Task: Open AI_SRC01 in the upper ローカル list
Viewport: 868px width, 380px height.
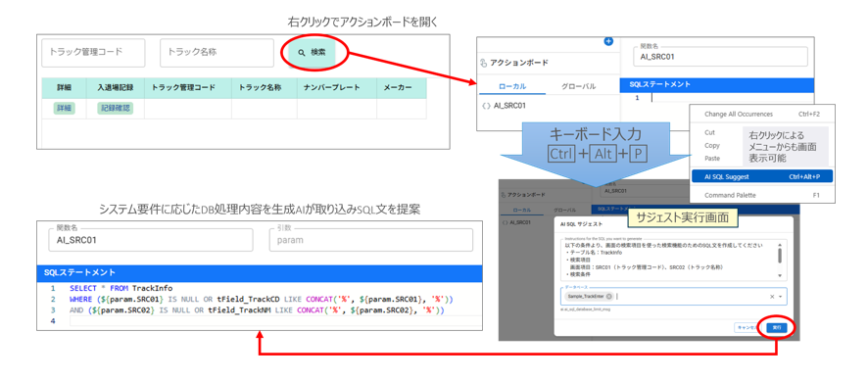Action: [x=508, y=105]
